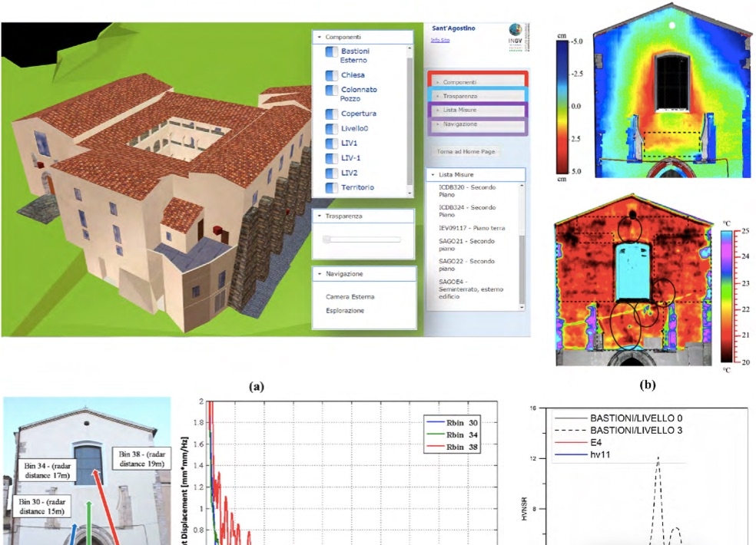The width and height of the screenshot is (756, 545).
Task: Click the E4 legend entry
Action: point(576,442)
